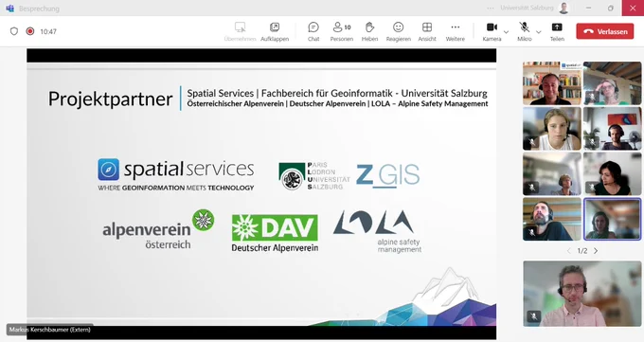Click the Projektpartner slide heading

coord(111,99)
